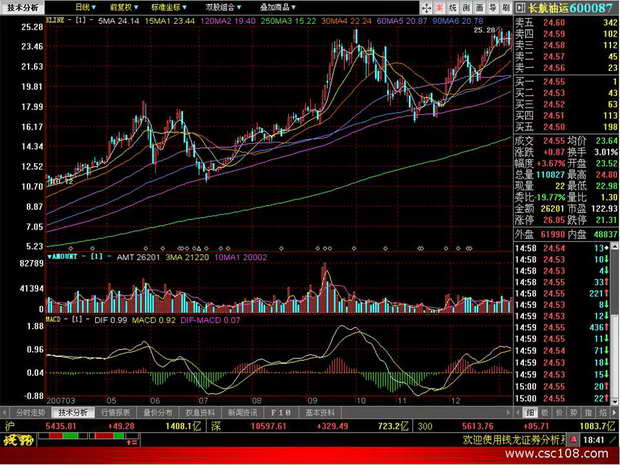Viewport: 620px width, 465px height.
Task: Open the 前复权 adjustment dropdown
Action: click(x=124, y=7)
